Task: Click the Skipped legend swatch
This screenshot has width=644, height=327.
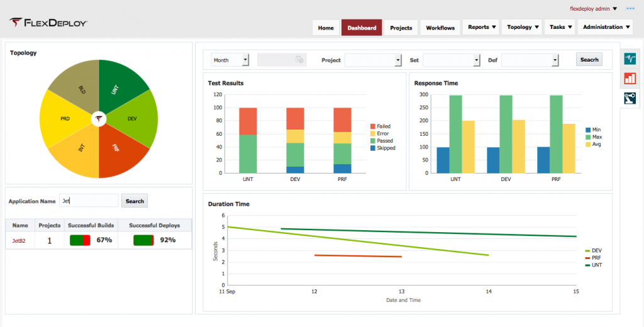Action: pos(372,148)
